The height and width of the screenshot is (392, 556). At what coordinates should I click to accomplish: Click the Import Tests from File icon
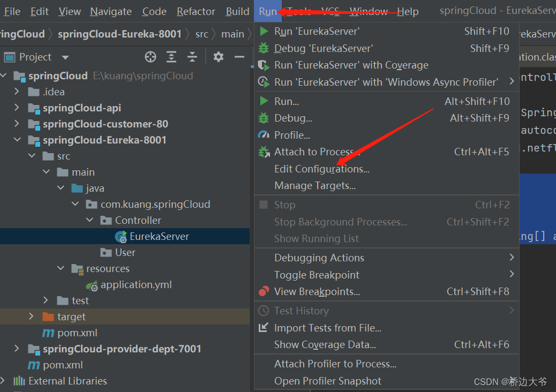(x=263, y=328)
